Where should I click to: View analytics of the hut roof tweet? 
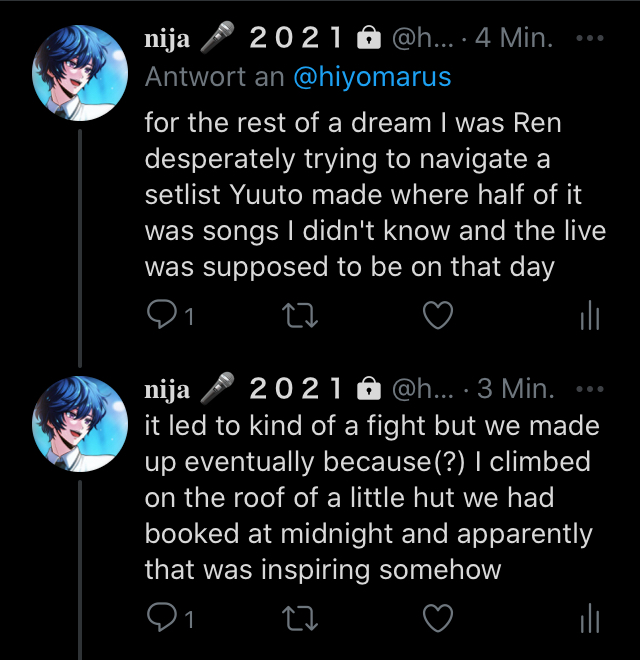[589, 619]
